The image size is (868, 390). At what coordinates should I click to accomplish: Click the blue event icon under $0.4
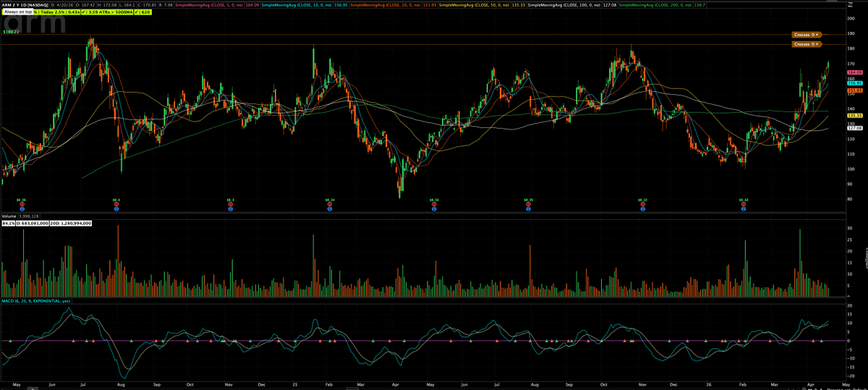[x=116, y=209]
